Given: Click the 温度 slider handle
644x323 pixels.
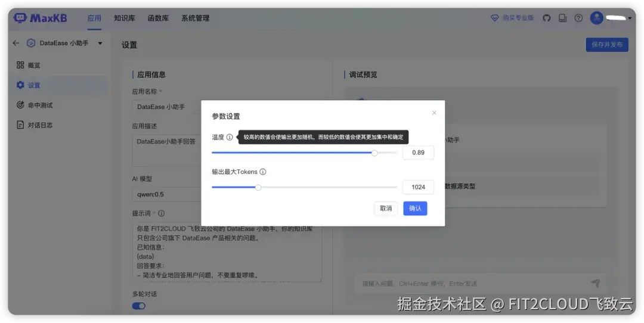Looking at the screenshot, I should 374,153.
